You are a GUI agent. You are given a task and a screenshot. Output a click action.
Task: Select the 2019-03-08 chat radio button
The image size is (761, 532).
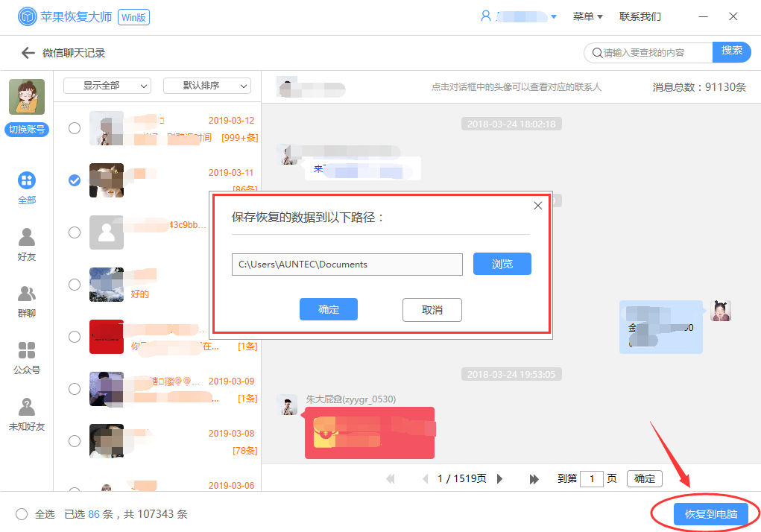pyautogui.click(x=75, y=441)
